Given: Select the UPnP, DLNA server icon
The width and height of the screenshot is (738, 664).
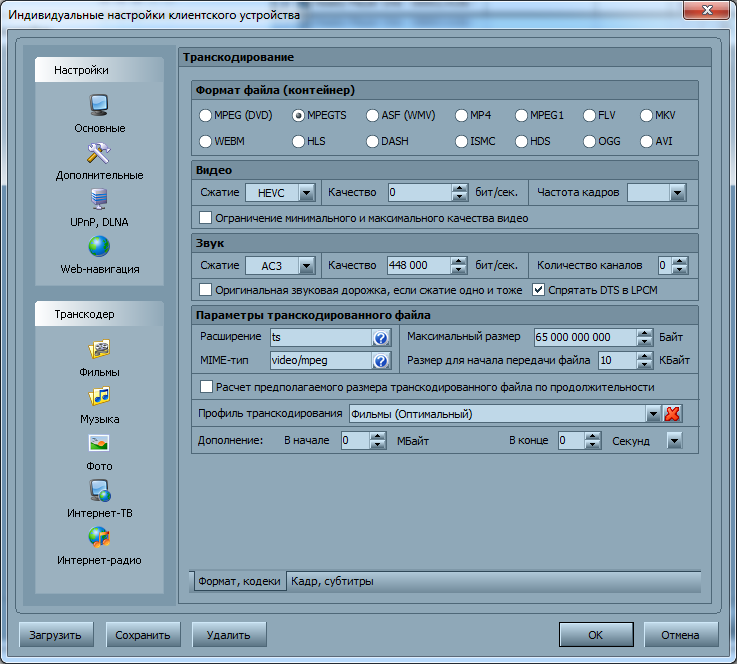Looking at the screenshot, I should click(x=99, y=199).
